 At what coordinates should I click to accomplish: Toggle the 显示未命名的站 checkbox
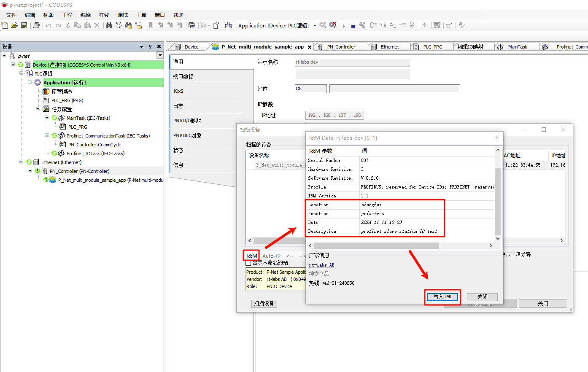(248, 263)
